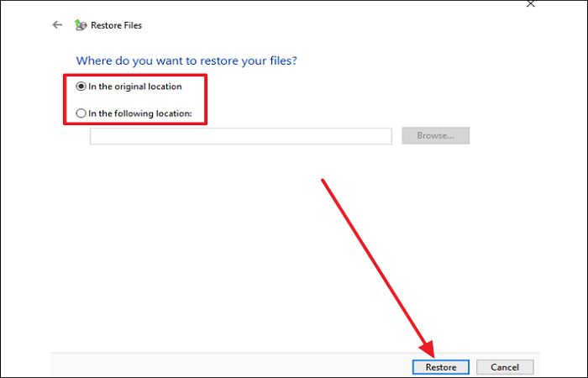The width and height of the screenshot is (588, 378).
Task: Click the right end of the location path box
Action: pos(385,136)
